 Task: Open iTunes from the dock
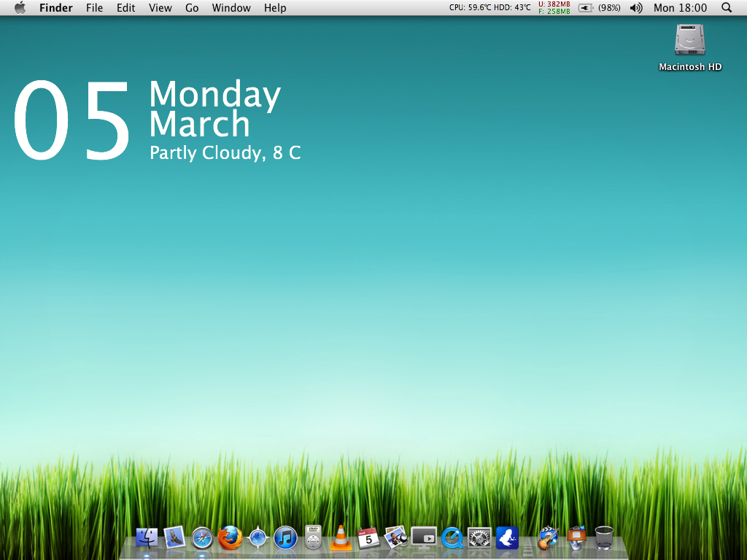pyautogui.click(x=285, y=538)
